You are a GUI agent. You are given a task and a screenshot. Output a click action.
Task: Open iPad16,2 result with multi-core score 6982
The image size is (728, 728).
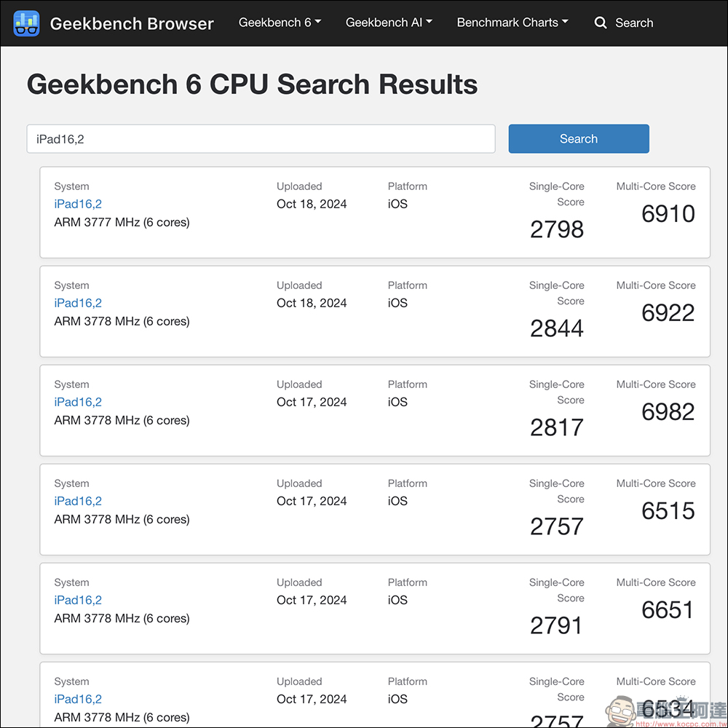click(78, 402)
